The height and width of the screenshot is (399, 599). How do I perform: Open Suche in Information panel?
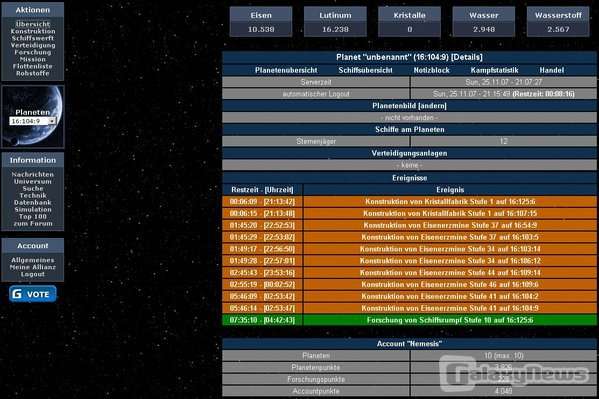pos(33,188)
